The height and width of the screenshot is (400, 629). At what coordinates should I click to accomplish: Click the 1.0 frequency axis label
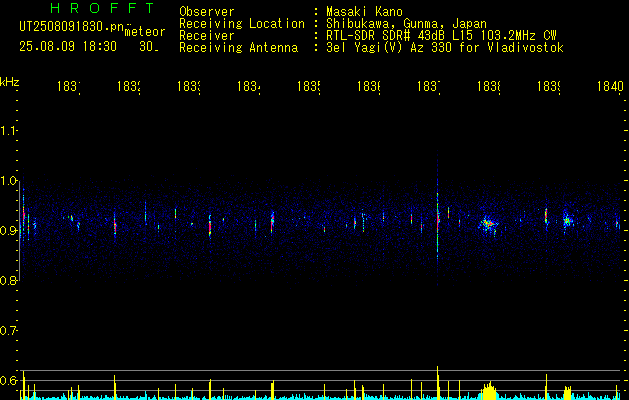point(9,181)
